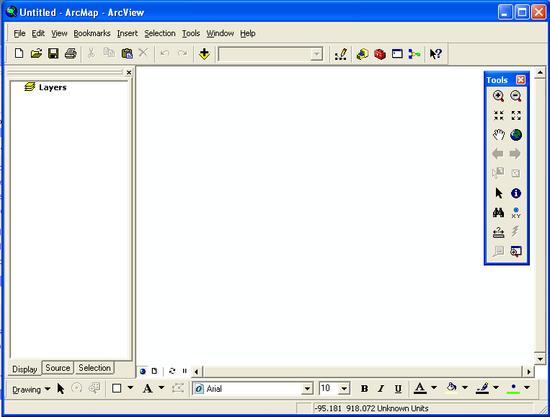Refresh the map display
The height and width of the screenshot is (417, 550).
point(172,371)
